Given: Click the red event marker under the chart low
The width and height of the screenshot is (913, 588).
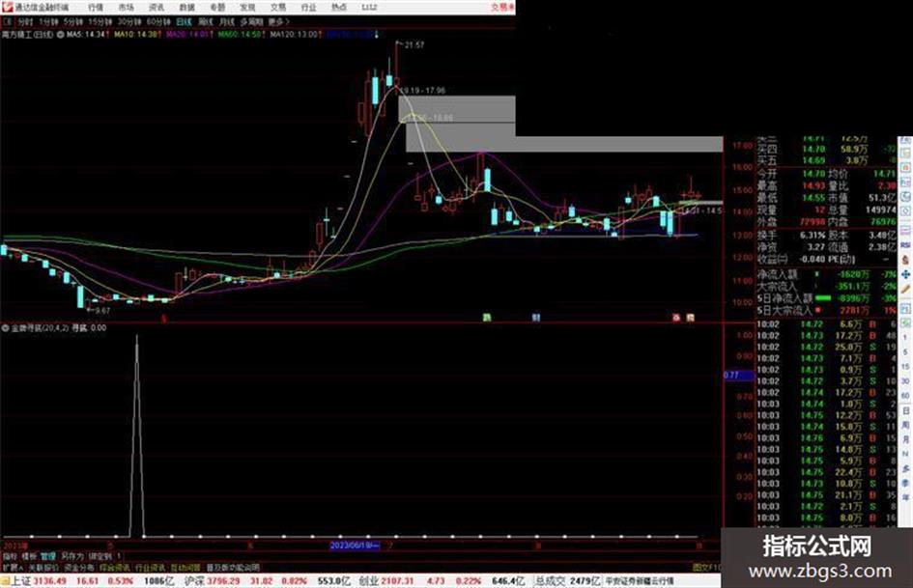Looking at the screenshot, I should point(165,319).
